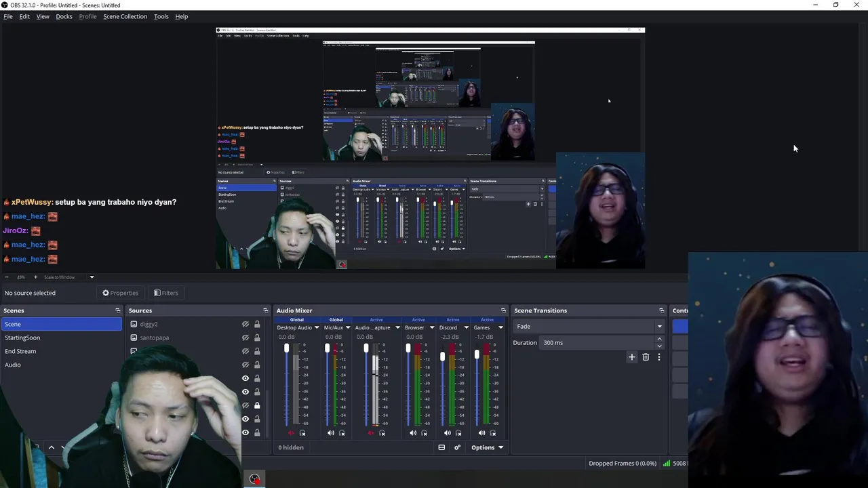Toggle monitoring for Desktop Audio
This screenshot has width=868, height=488.
(x=302, y=433)
